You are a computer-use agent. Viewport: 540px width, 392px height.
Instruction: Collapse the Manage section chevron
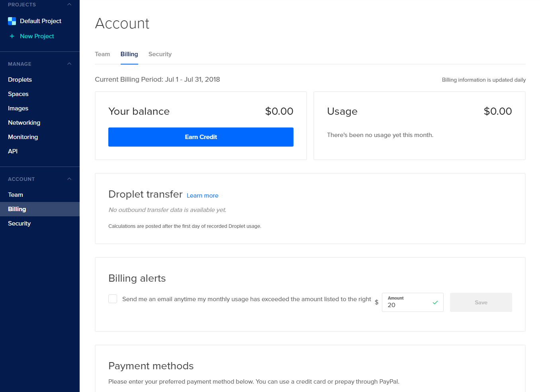tap(69, 64)
